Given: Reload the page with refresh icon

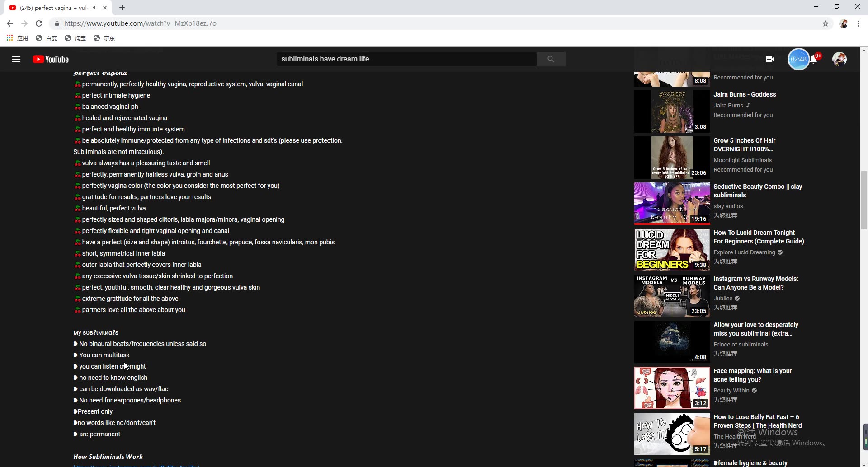Looking at the screenshot, I should [39, 23].
